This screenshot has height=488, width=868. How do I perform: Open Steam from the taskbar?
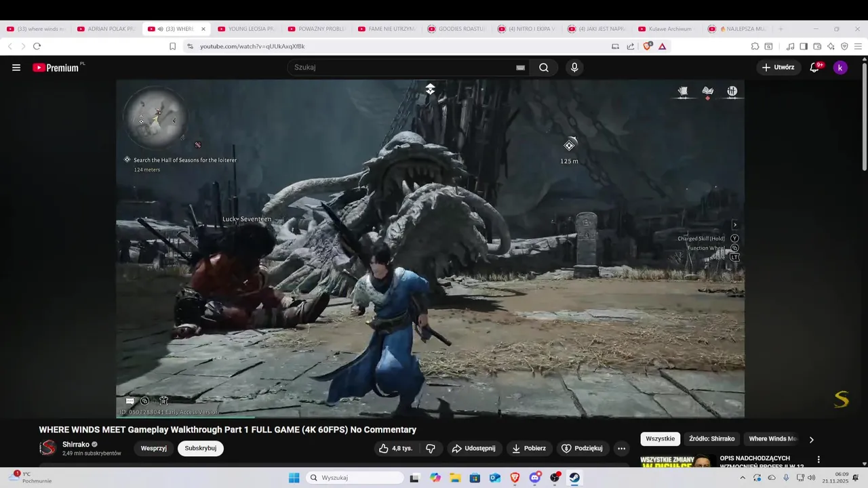[574, 478]
